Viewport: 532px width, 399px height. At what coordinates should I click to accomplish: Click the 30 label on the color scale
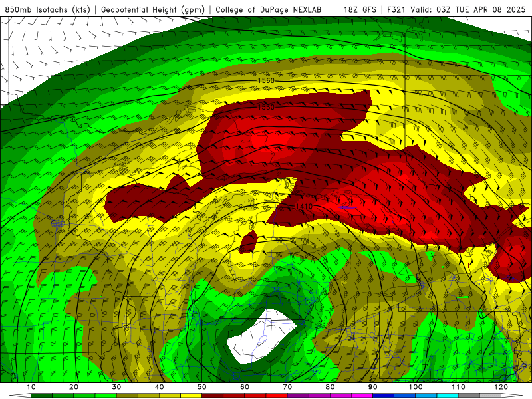(116, 387)
